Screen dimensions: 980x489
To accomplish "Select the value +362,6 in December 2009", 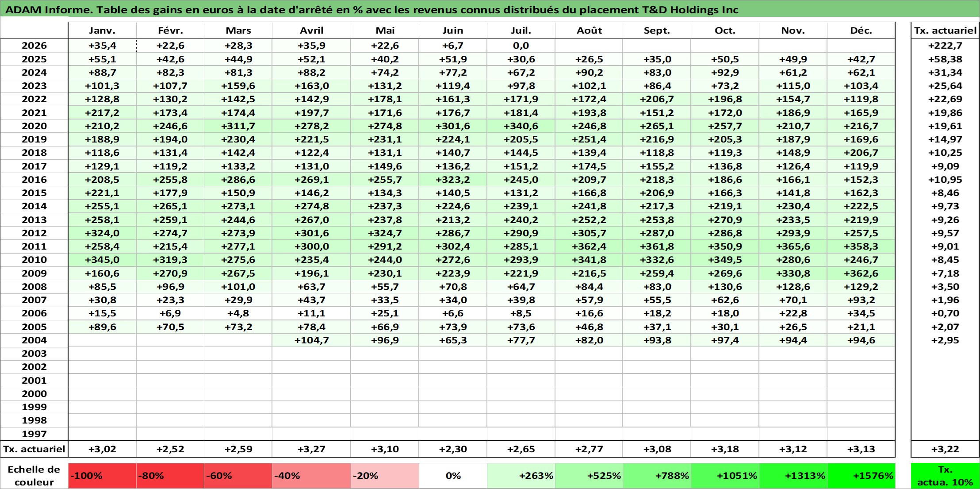I will (x=861, y=273).
